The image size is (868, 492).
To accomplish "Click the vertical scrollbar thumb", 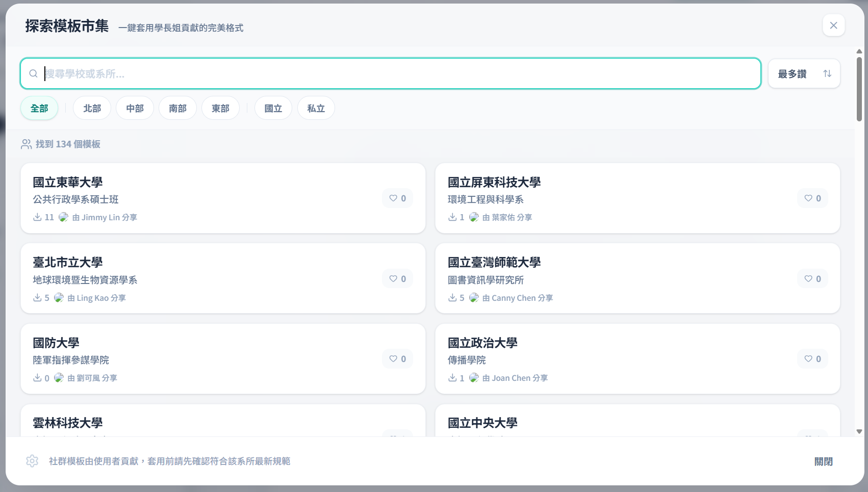I will pyautogui.click(x=859, y=89).
